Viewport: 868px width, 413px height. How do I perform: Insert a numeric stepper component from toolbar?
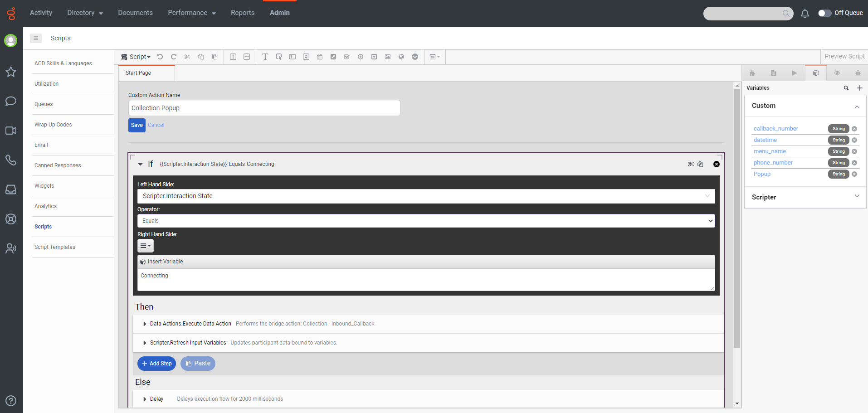pyautogui.click(x=306, y=57)
